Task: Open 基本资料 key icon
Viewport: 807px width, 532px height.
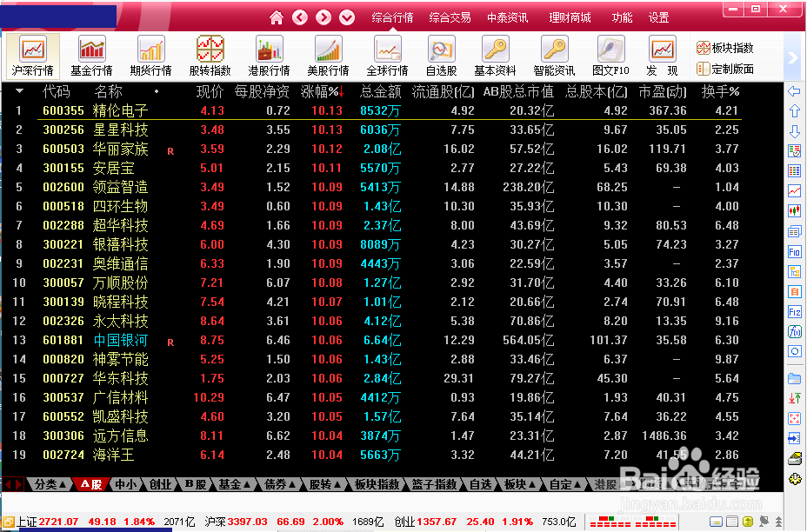Action: [495, 57]
